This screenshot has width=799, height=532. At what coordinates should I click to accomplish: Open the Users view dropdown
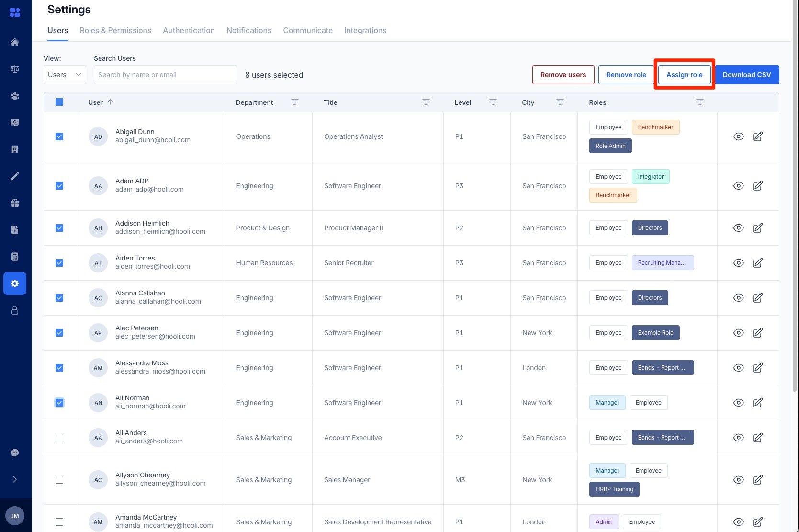[x=64, y=75]
